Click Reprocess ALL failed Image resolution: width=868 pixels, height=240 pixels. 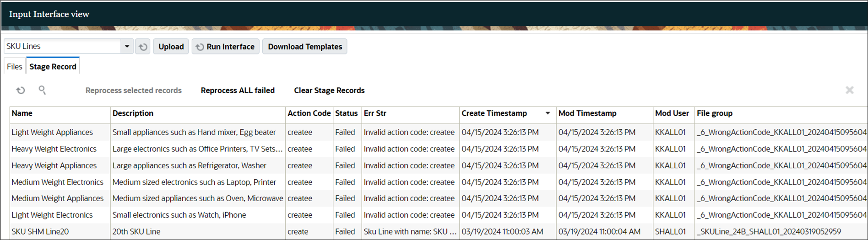[x=238, y=91]
